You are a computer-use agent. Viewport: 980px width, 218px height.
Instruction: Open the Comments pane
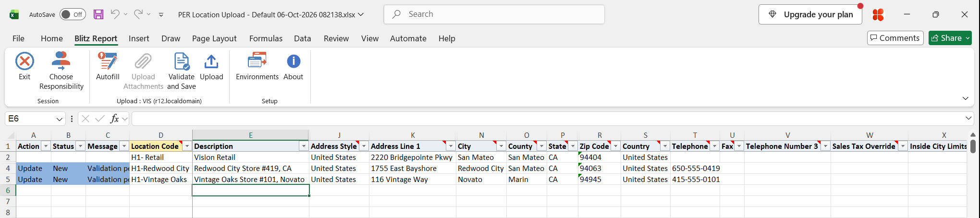pyautogui.click(x=895, y=38)
